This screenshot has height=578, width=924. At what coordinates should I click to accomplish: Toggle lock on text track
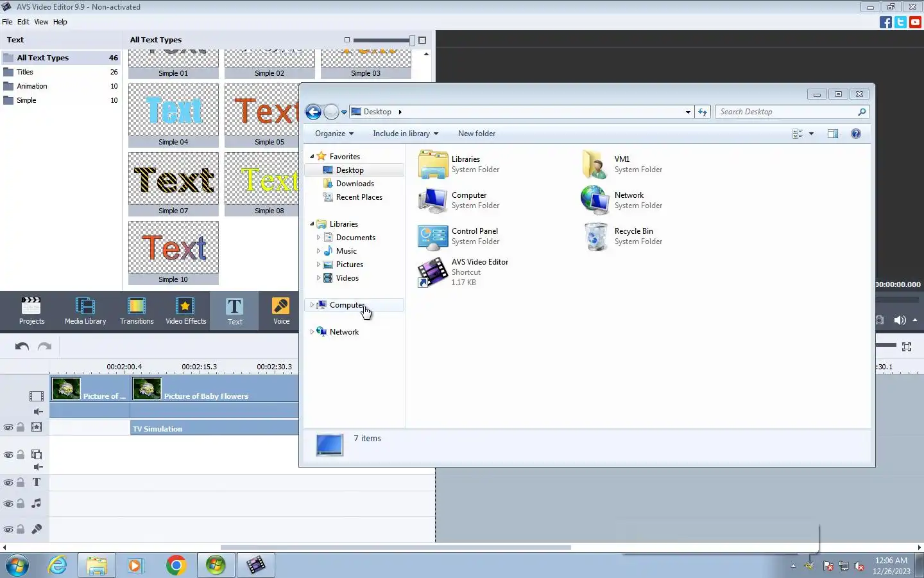21,482
